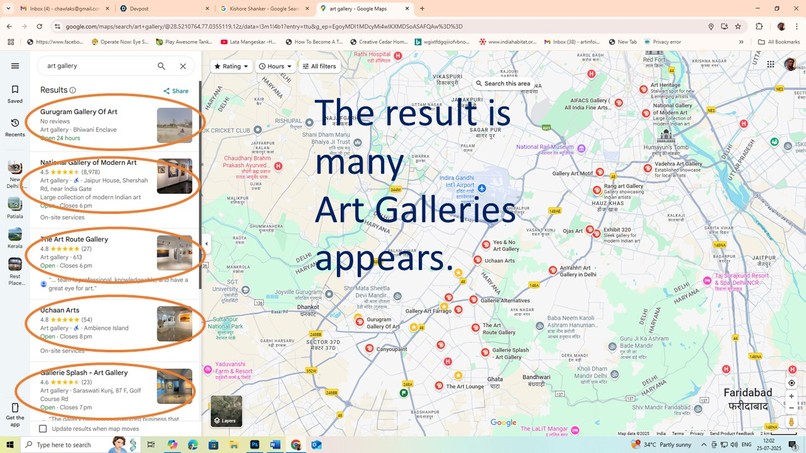This screenshot has width=806, height=453.
Task: Open Kerala recent place shortcut
Action: pyautogui.click(x=15, y=238)
